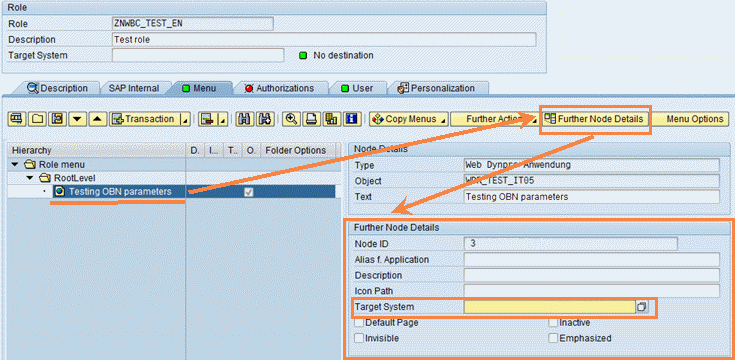Toggle checkbox in Testing OBN parameters row
Screen dimensions: 735x360
[x=249, y=192]
